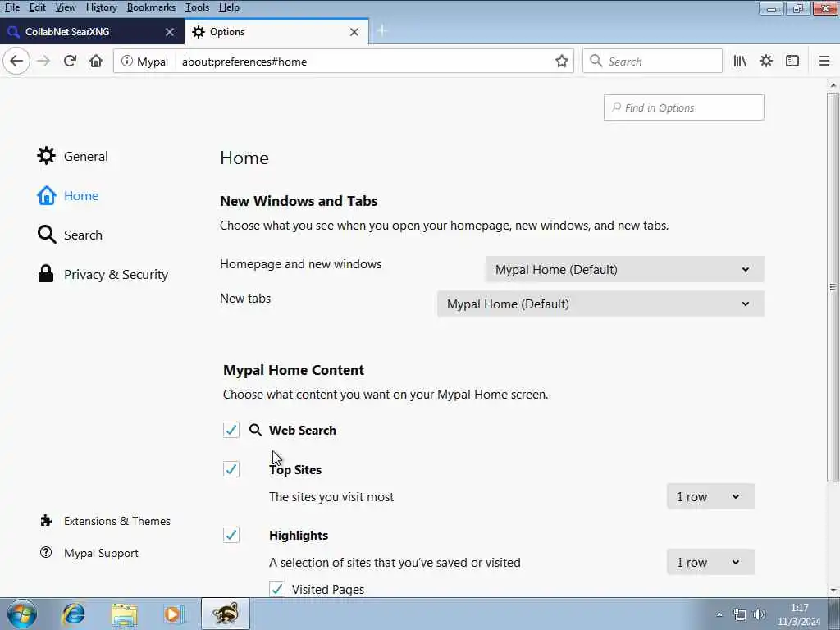Screen dimensions: 840x630
Task: Open the History menu
Action: [x=101, y=7]
